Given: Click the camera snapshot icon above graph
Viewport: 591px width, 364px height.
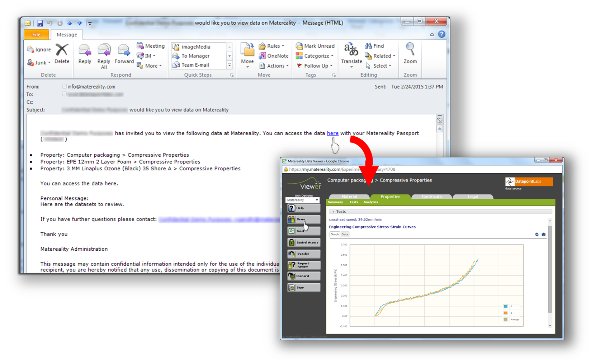Looking at the screenshot, I should pos(544,235).
